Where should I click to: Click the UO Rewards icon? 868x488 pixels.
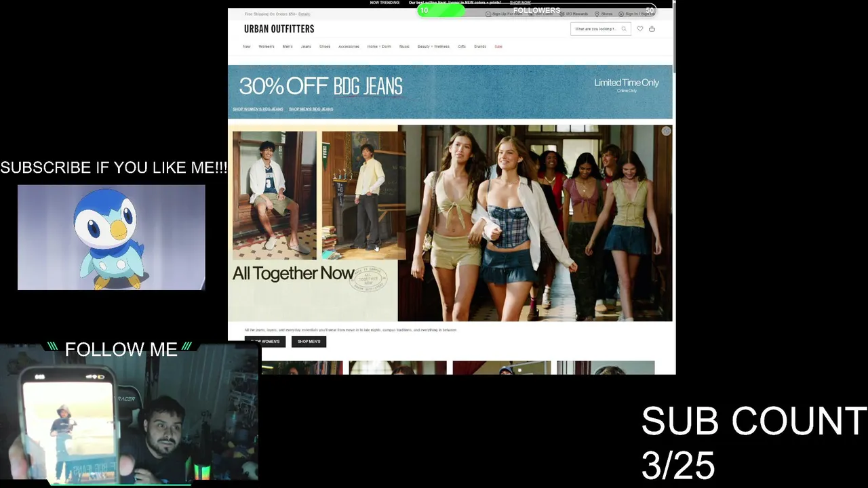(x=561, y=14)
